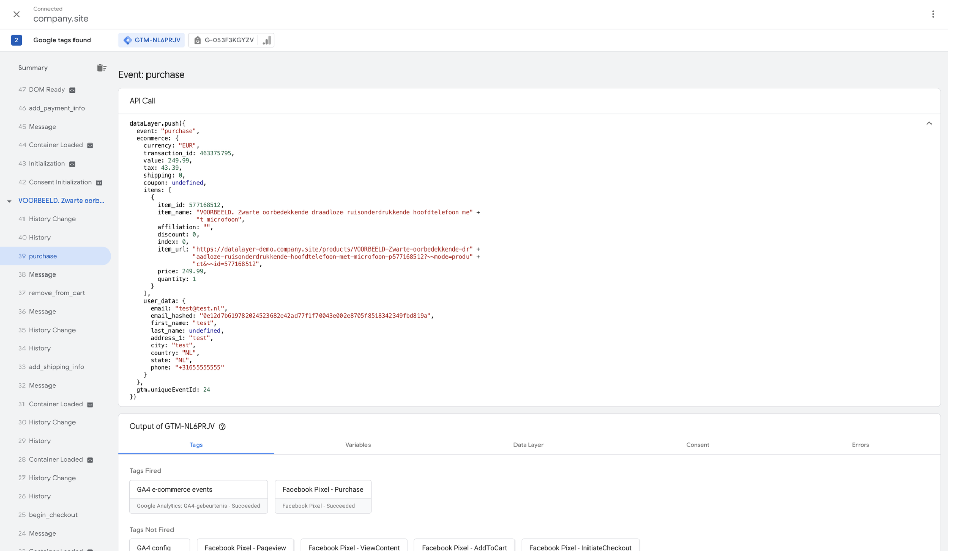Screen dimensions: 980x551
Task: Open Facebook Pixel - Pageview tag card
Action: pyautogui.click(x=246, y=545)
